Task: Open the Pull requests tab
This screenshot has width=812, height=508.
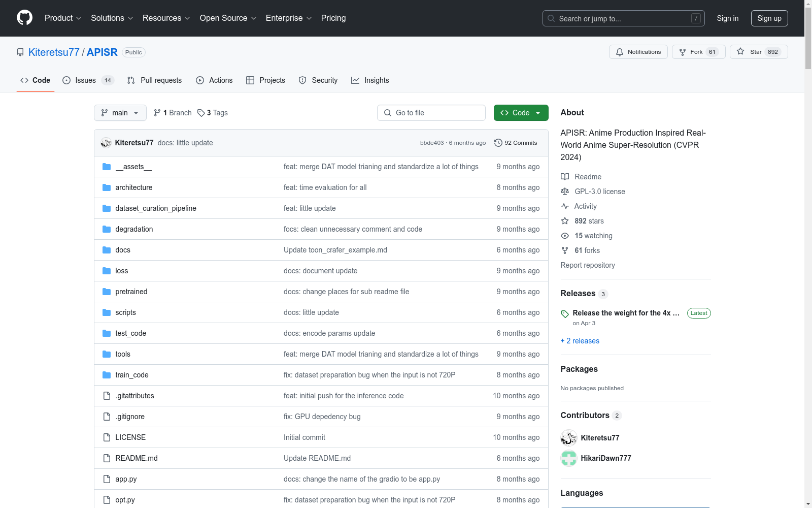Action: pyautogui.click(x=154, y=80)
